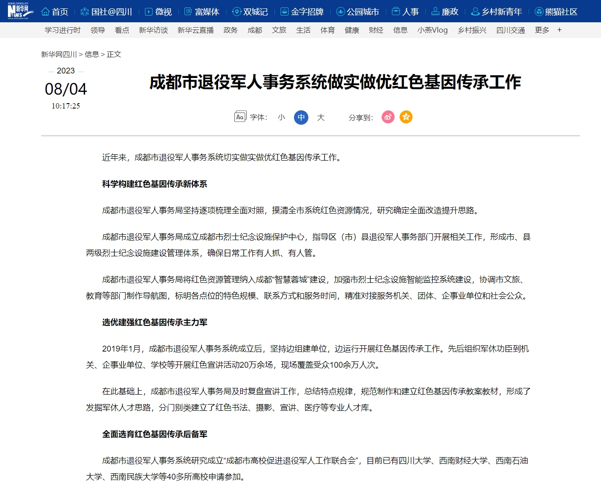The image size is (601, 496).
Task: Click heading 科学构建红色基因传承新体系
Action: 154,184
